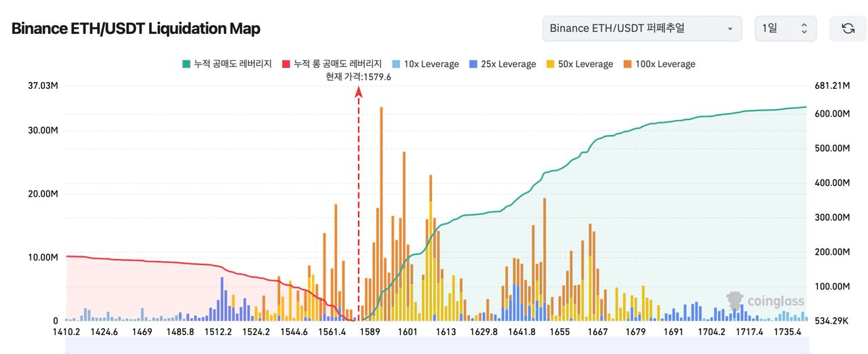Click the light blue 10x legend square
The height and width of the screenshot is (354, 868).
[x=396, y=64]
